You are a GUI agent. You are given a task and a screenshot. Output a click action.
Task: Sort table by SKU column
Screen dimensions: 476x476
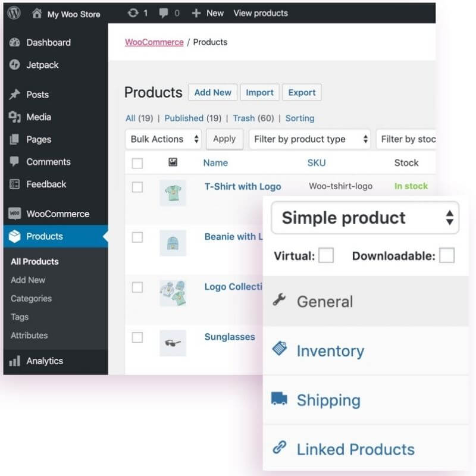[317, 162]
